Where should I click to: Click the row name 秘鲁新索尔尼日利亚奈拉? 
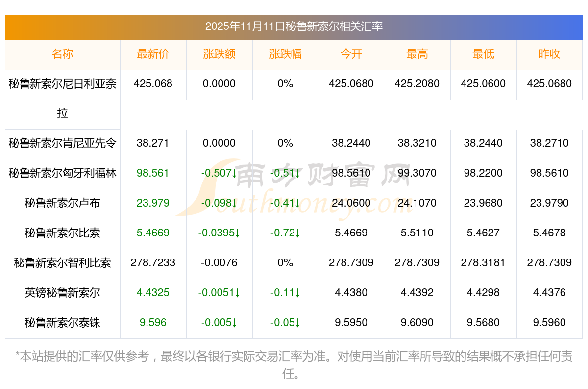click(x=63, y=99)
